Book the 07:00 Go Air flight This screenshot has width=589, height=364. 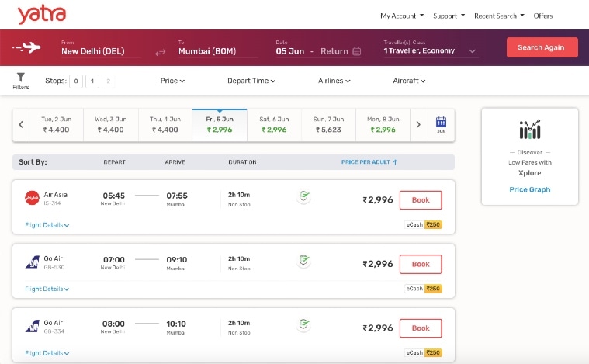point(421,264)
